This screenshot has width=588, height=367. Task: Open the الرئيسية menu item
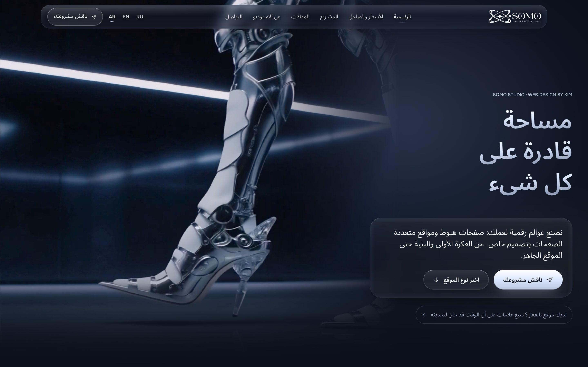(402, 17)
